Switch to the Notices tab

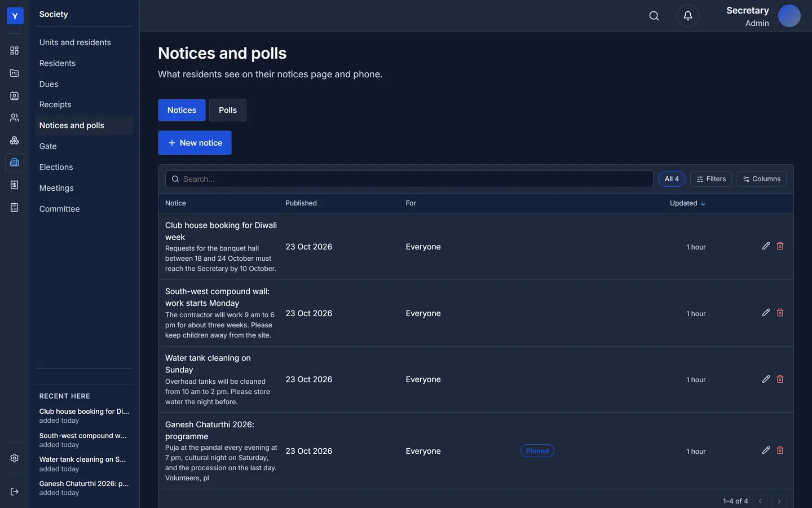pyautogui.click(x=182, y=110)
